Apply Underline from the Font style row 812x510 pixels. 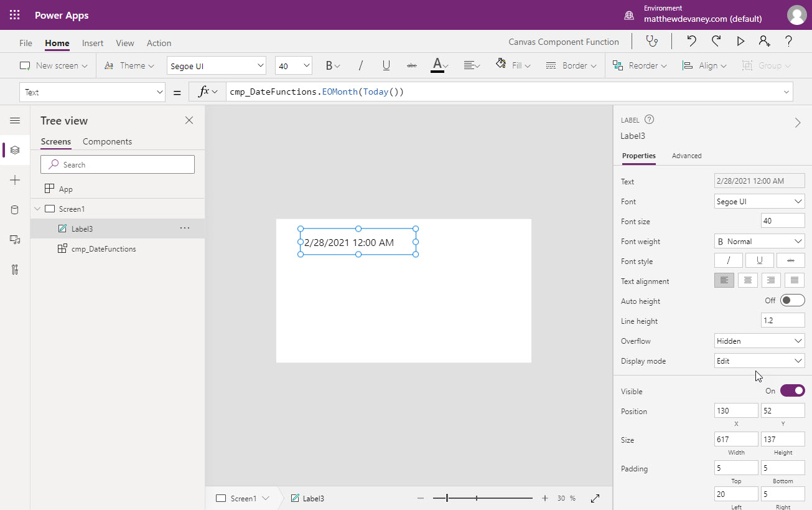[759, 260]
